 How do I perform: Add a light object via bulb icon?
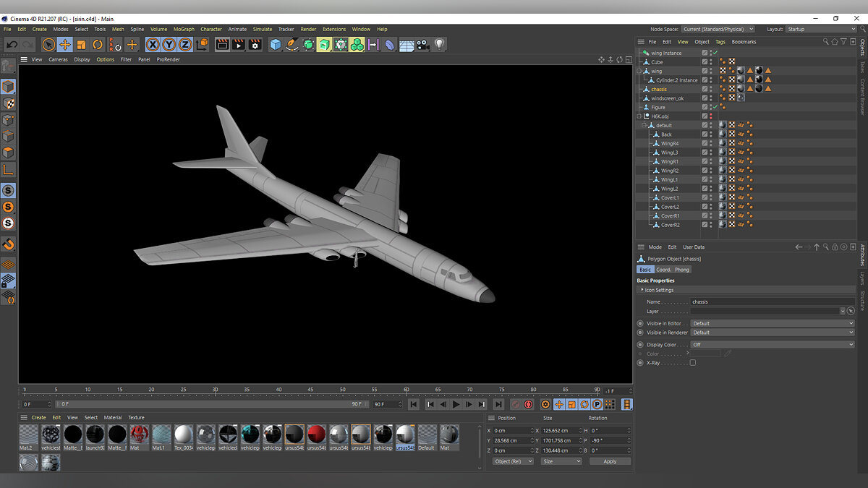pyautogui.click(x=439, y=45)
